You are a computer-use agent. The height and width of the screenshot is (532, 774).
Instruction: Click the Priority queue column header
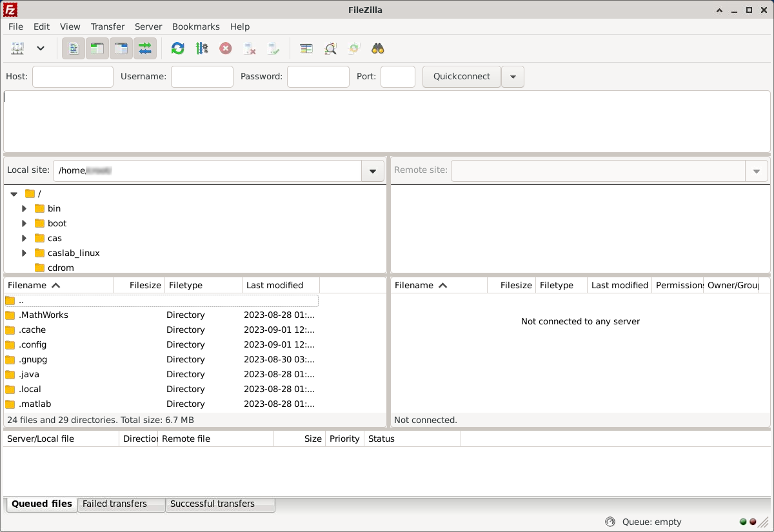(x=344, y=438)
